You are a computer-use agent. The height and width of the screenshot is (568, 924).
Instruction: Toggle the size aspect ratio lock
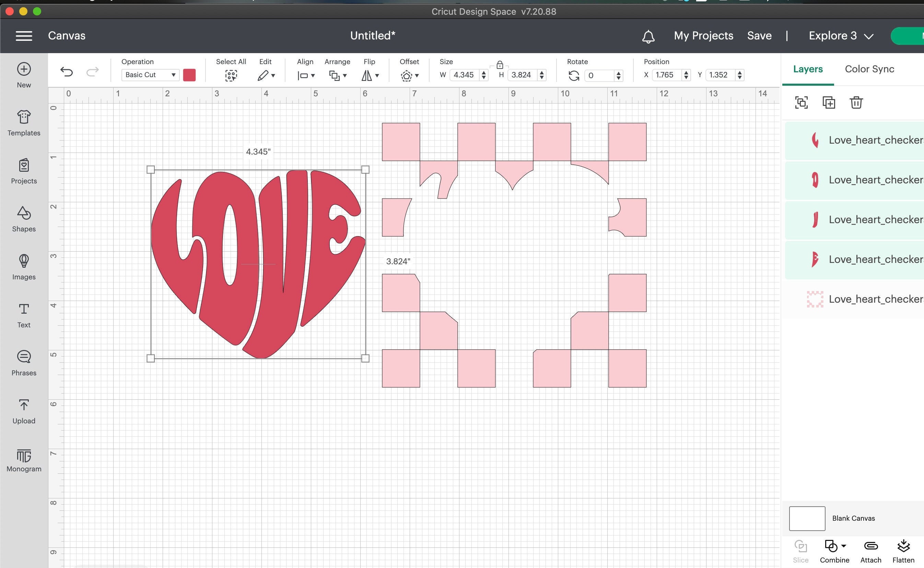tap(500, 64)
